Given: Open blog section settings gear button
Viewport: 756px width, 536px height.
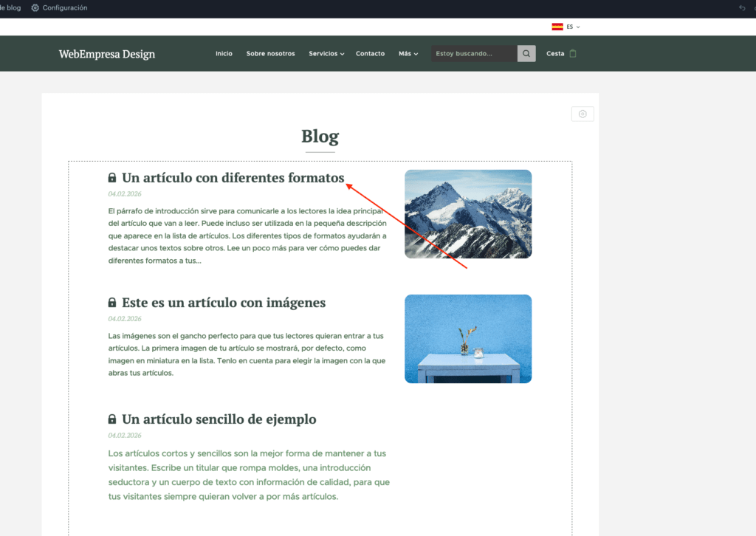Looking at the screenshot, I should tap(583, 114).
